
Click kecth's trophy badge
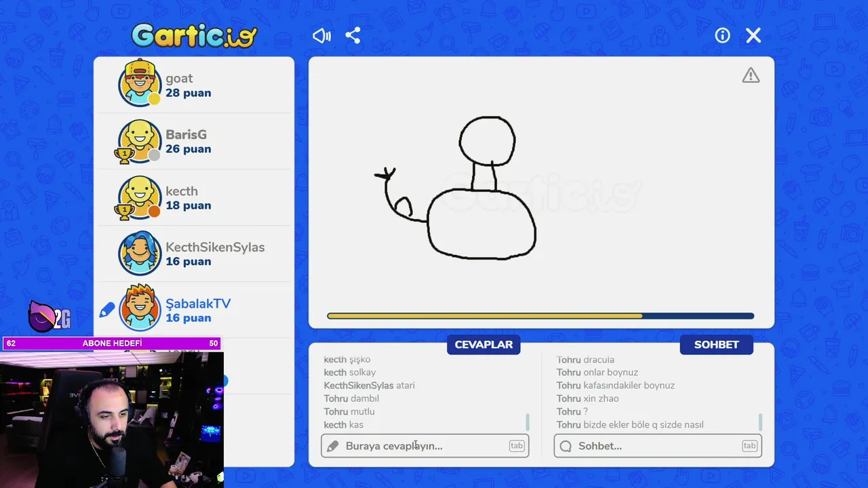click(x=123, y=212)
